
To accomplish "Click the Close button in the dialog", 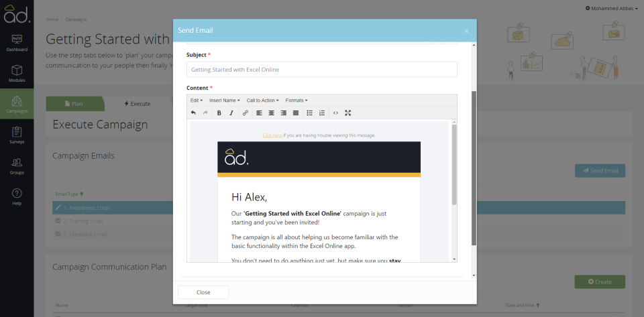I will point(203,292).
